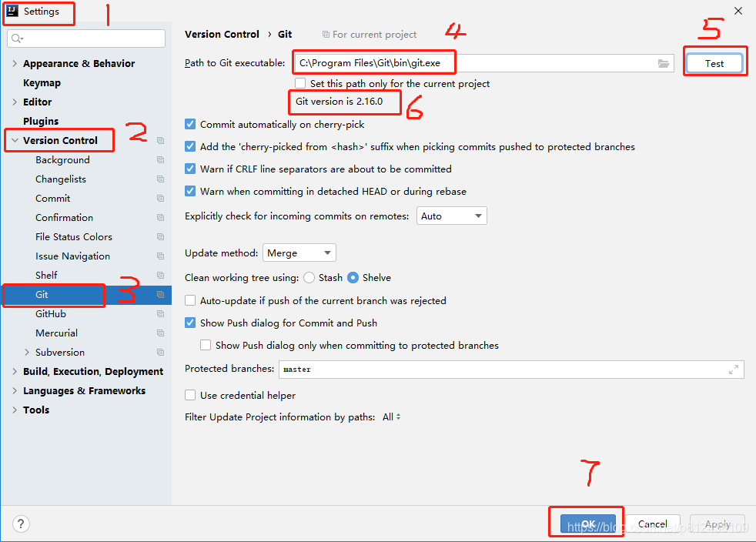Select Mercurial in settings tree
Image resolution: width=756 pixels, height=542 pixels.
pos(56,333)
